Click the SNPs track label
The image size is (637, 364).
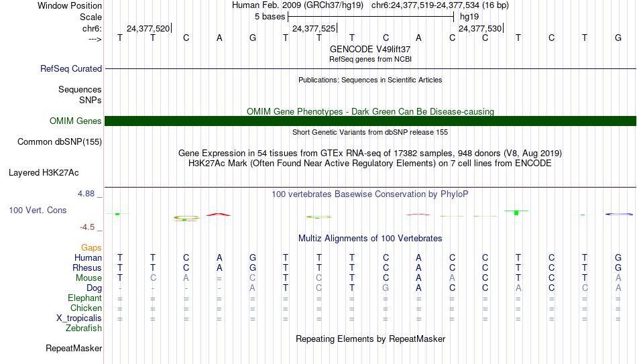91,100
